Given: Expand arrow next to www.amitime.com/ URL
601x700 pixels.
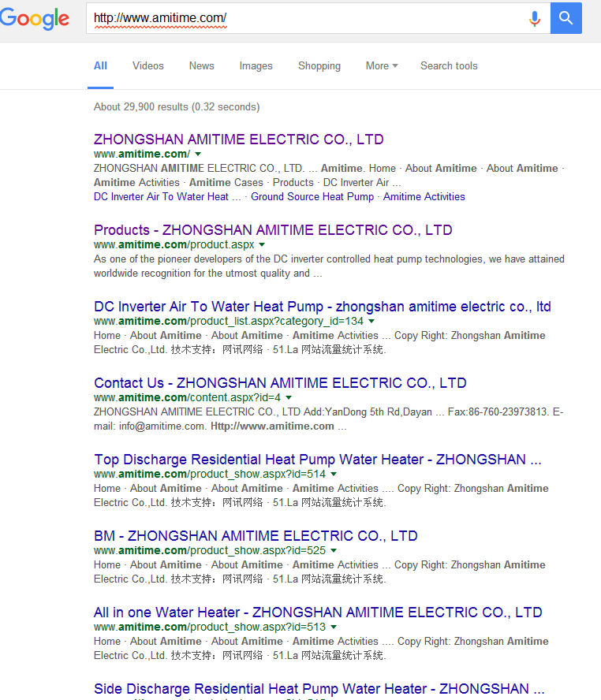Looking at the screenshot, I should pos(198,154).
